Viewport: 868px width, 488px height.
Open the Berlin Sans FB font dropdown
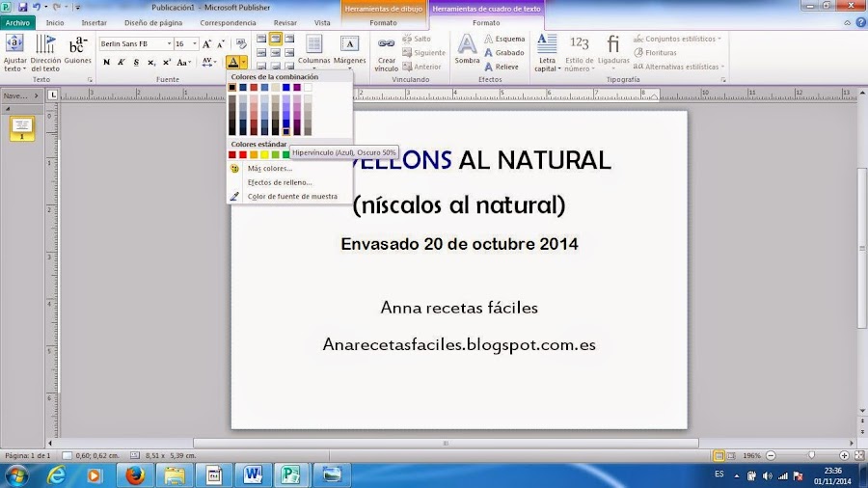pyautogui.click(x=169, y=43)
